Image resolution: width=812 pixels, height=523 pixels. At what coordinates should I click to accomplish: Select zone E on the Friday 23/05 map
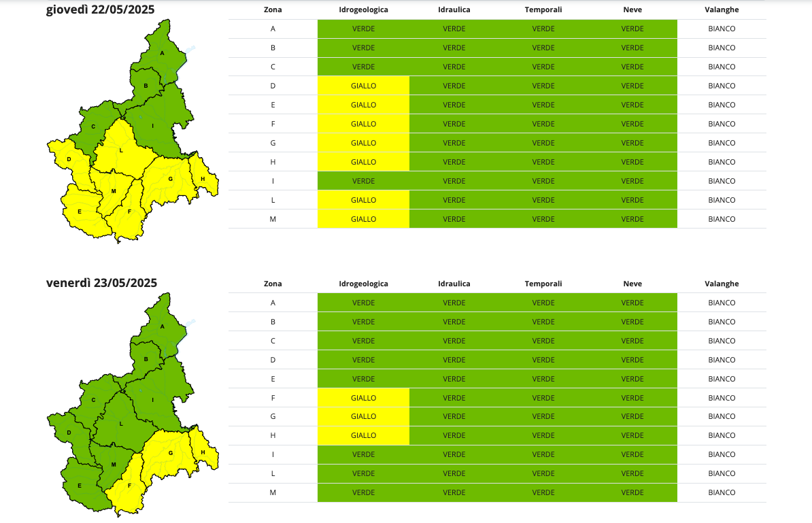click(x=80, y=486)
